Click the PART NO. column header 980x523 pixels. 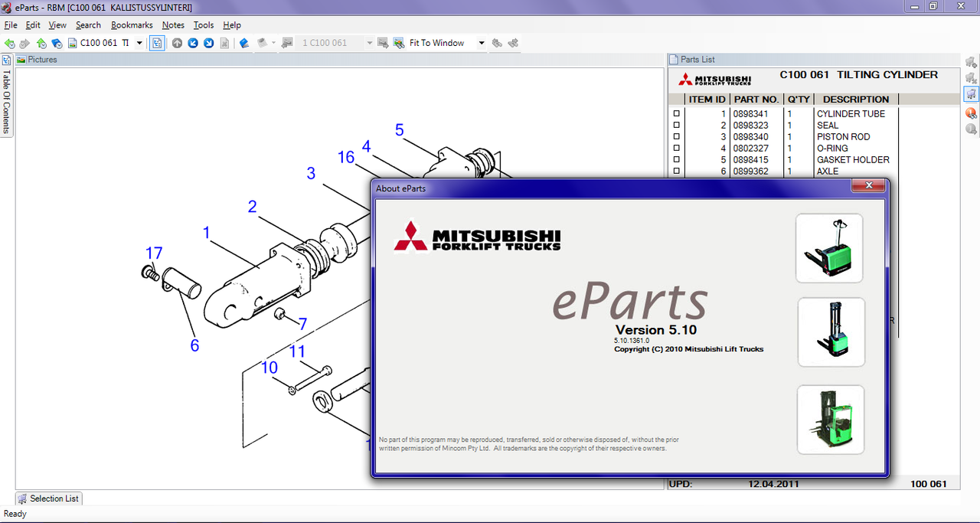[756, 100]
